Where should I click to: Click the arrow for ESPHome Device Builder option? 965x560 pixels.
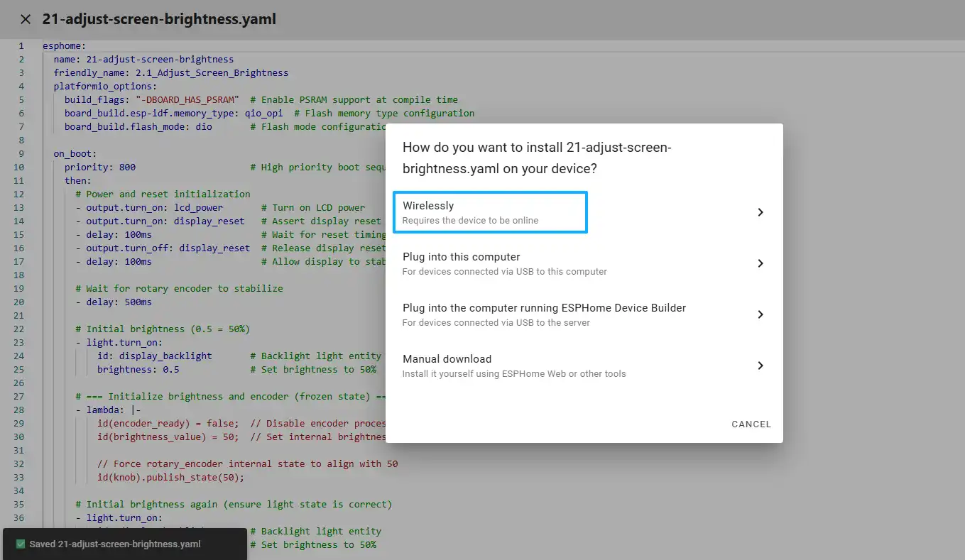(760, 314)
